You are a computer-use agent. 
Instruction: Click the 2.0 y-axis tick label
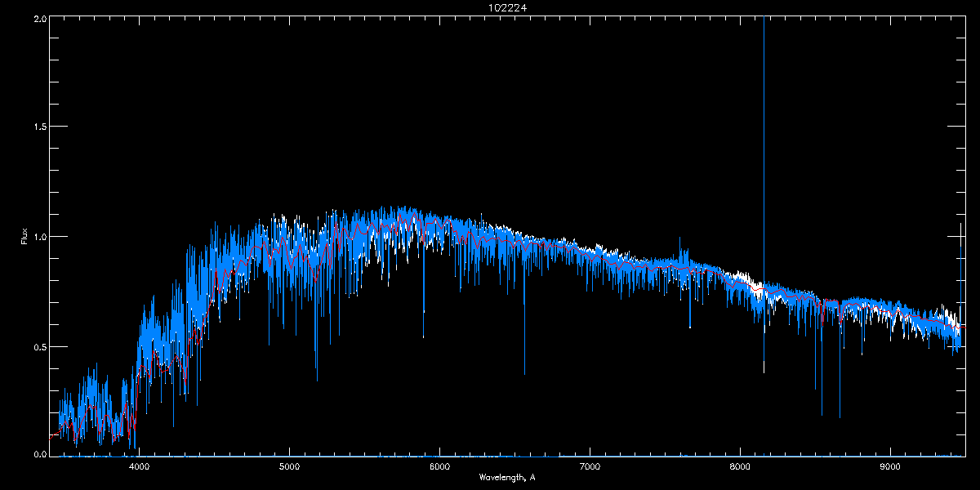point(39,18)
